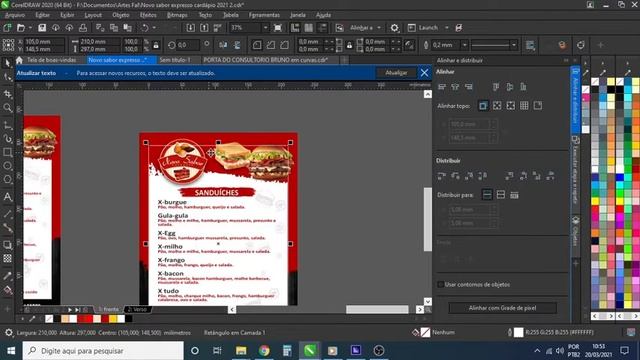The height and width of the screenshot is (360, 640).
Task: Check Usar contornos de objetos
Action: [x=441, y=284]
